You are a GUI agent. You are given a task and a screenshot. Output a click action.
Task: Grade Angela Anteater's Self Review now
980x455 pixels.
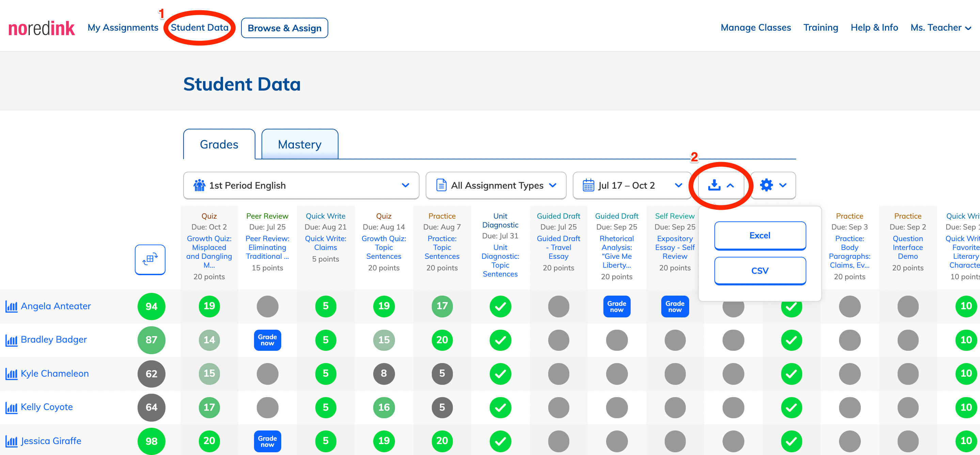click(x=675, y=306)
